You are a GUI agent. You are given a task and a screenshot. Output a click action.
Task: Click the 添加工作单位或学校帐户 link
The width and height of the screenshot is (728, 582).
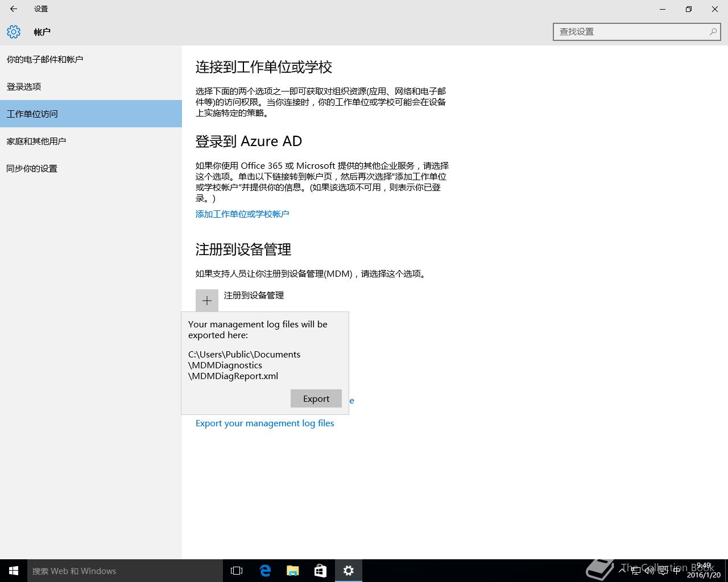[242, 214]
